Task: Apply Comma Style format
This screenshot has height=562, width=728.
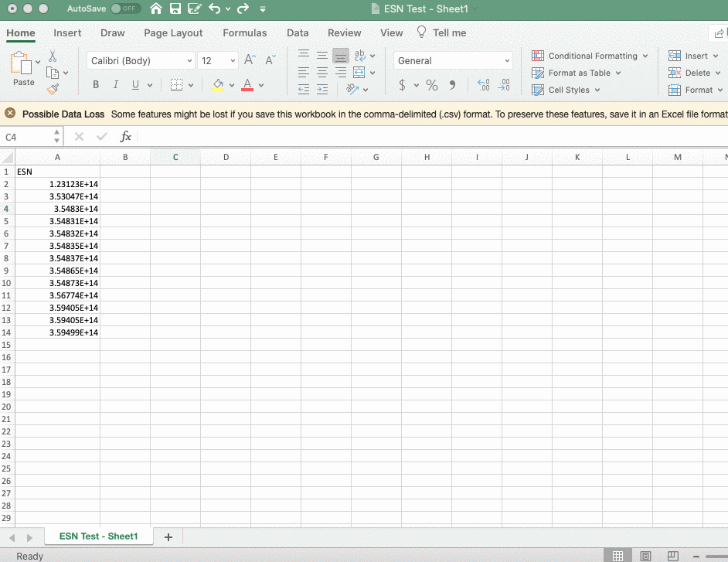Action: 452,85
